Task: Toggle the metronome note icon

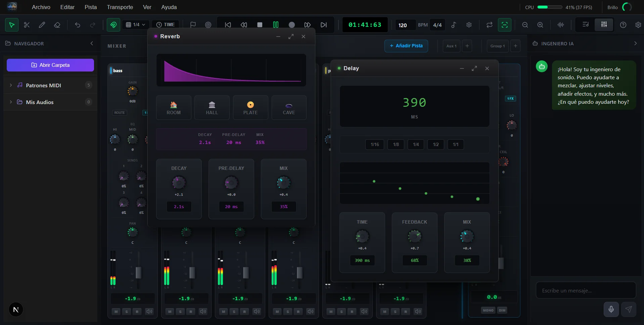Action: pyautogui.click(x=454, y=25)
